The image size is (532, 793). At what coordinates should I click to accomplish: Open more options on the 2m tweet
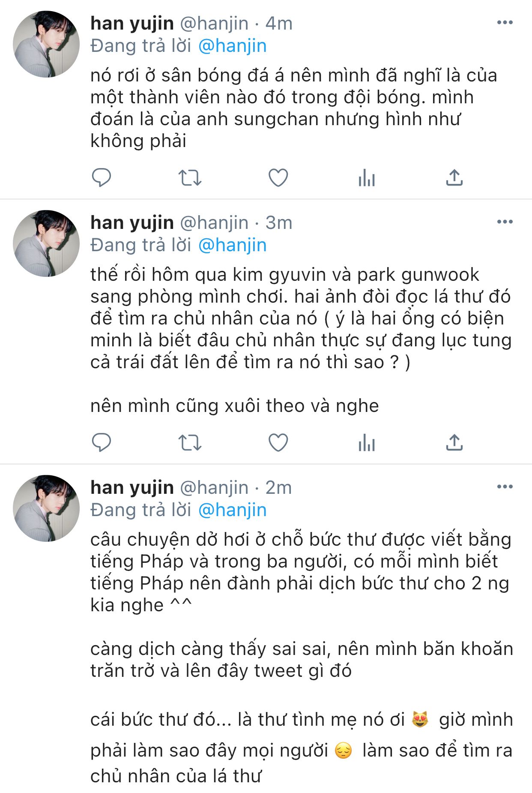[505, 487]
